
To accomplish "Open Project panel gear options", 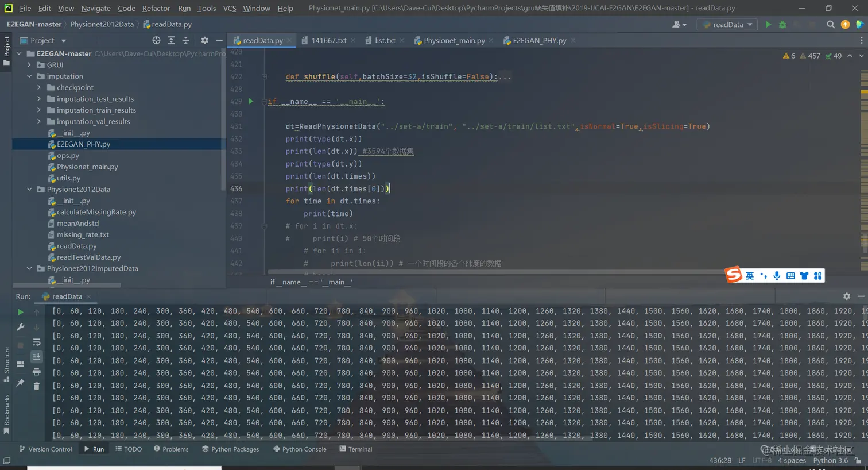I will 204,40.
